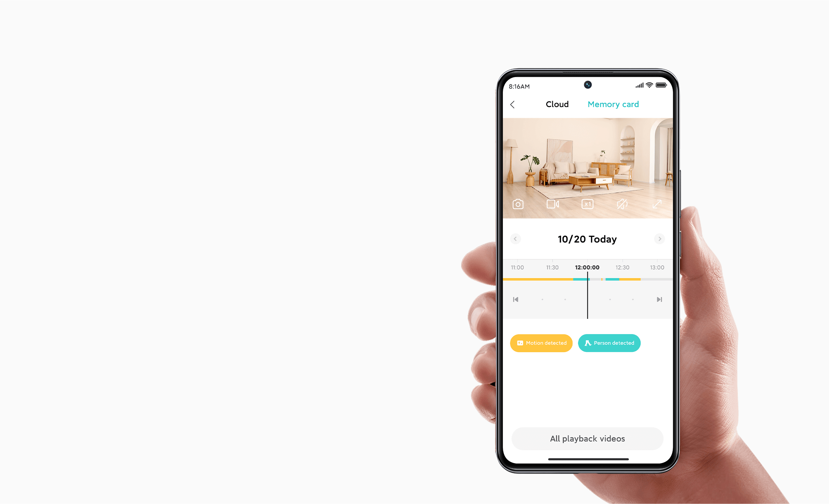Tap the video record icon
829x504 pixels.
[x=552, y=204]
